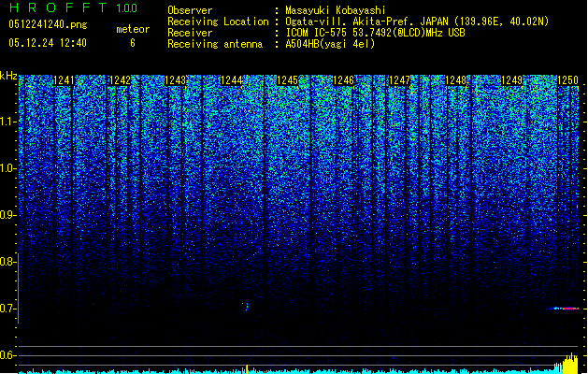Click the A504HB(yagi 4el) antenna text
This screenshot has height=374, width=588.
point(330,44)
